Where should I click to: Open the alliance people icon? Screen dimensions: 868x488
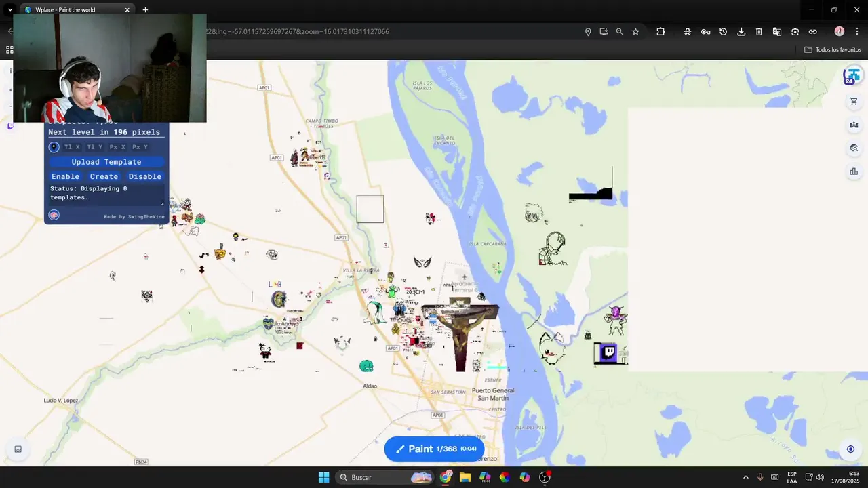(853, 125)
